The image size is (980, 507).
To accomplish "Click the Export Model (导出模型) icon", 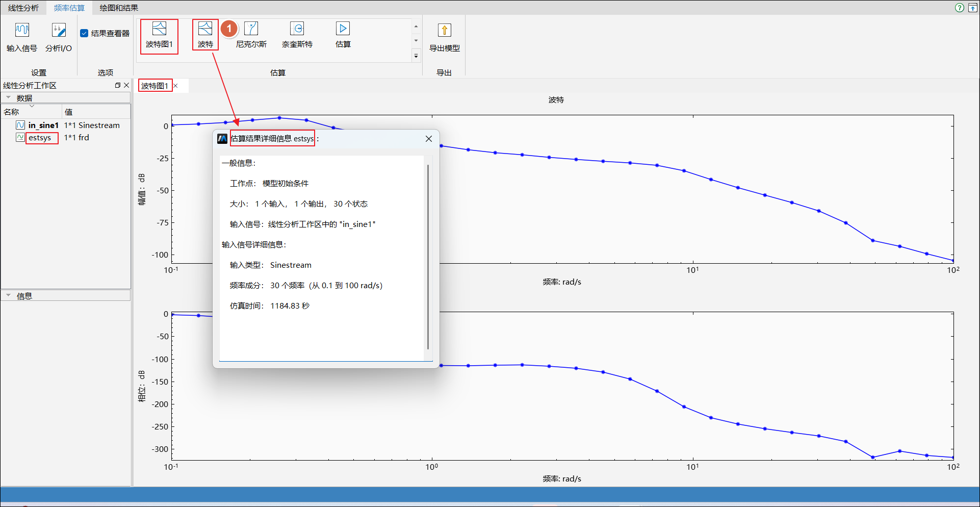I will tap(444, 31).
